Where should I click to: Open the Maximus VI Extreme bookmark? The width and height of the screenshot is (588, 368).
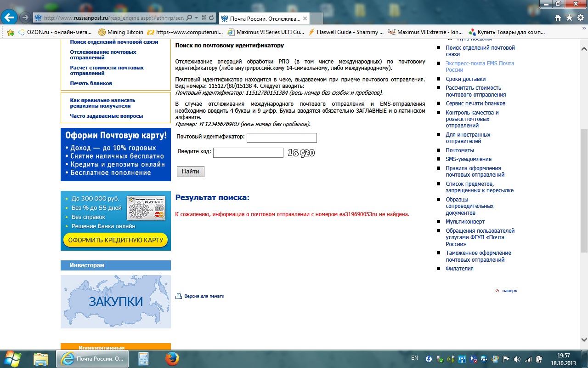[426, 32]
